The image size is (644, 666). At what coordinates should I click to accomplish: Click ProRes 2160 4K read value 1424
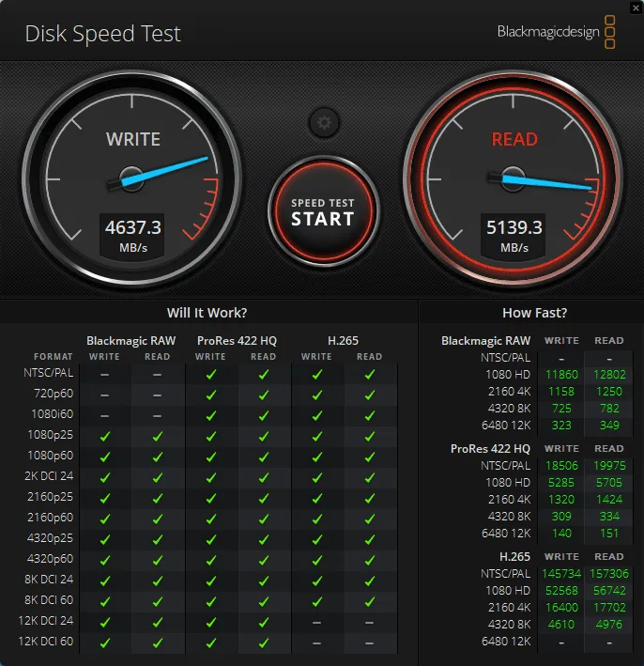609,500
